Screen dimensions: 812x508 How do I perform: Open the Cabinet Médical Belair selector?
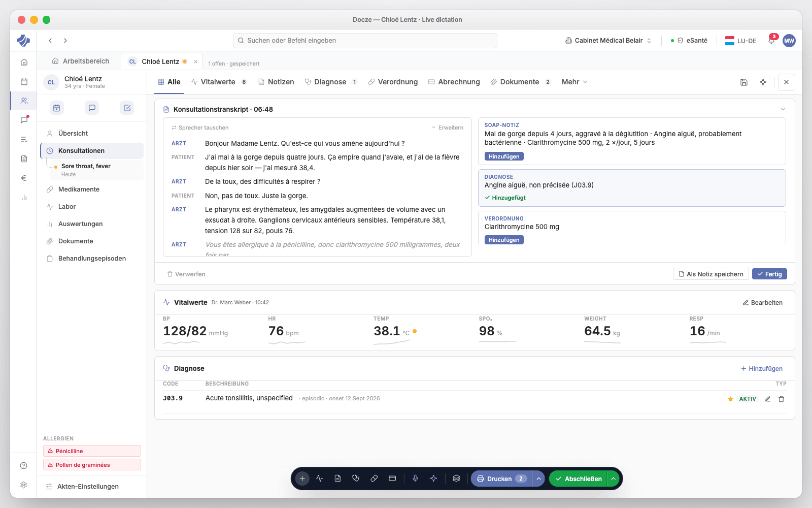[x=608, y=41]
